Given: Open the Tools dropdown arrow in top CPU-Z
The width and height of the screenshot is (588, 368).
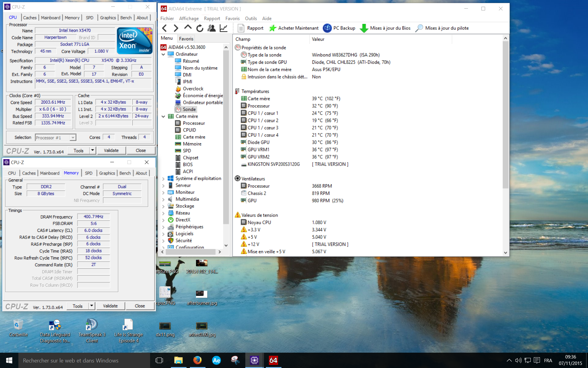Looking at the screenshot, I should click(x=92, y=150).
